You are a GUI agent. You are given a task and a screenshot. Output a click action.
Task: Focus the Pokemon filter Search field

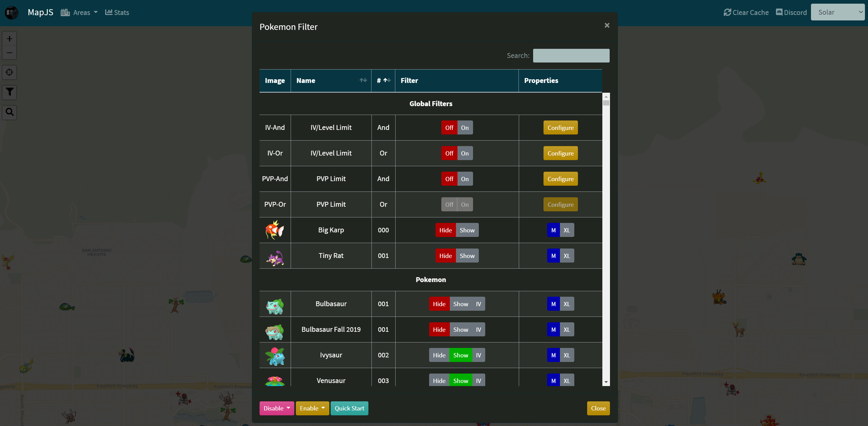pyautogui.click(x=571, y=55)
